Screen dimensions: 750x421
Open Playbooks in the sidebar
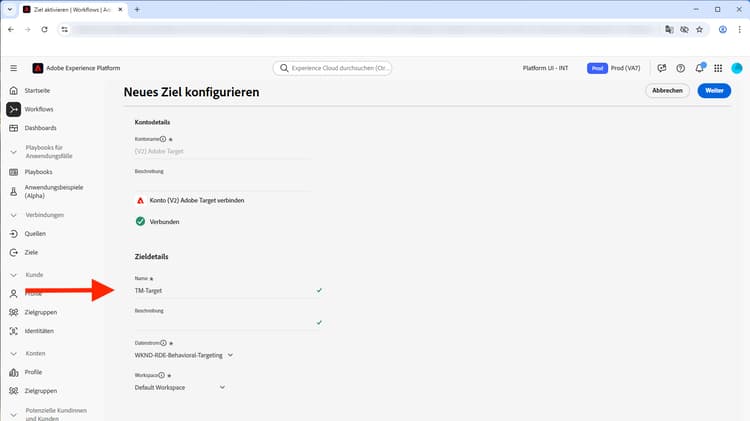(38, 172)
